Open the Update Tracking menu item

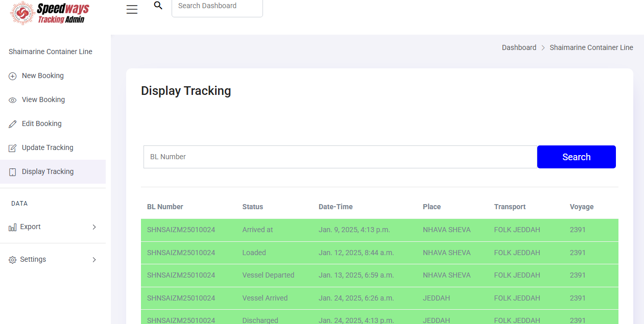[47, 147]
